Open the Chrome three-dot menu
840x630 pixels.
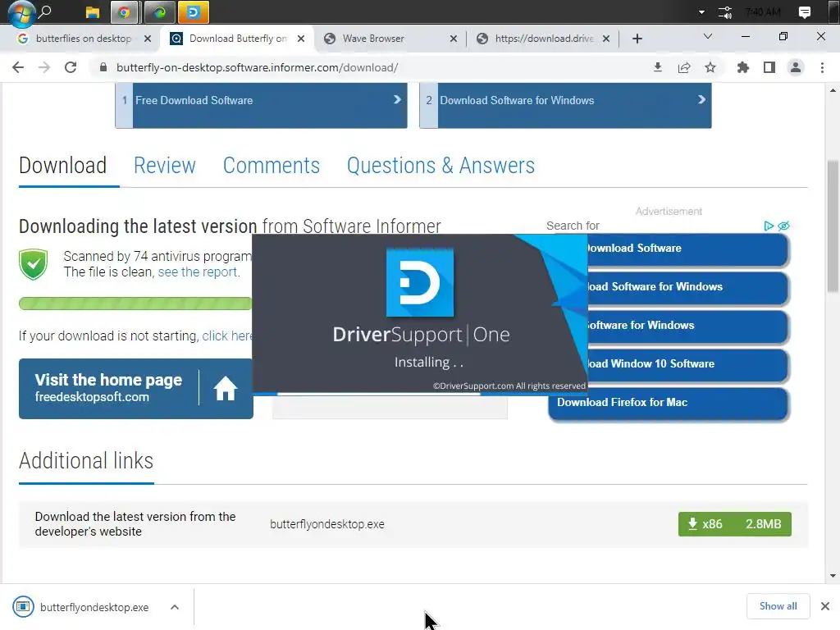[x=822, y=67]
